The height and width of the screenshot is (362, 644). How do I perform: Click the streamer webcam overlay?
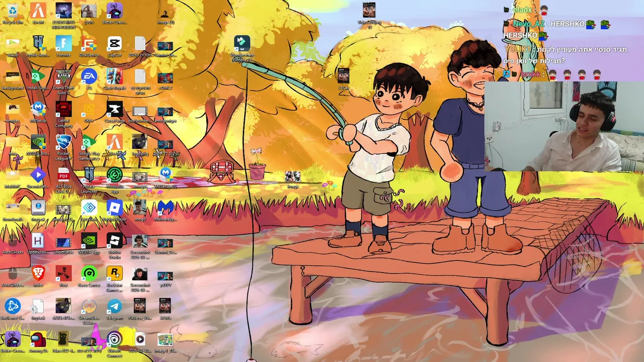(564, 127)
